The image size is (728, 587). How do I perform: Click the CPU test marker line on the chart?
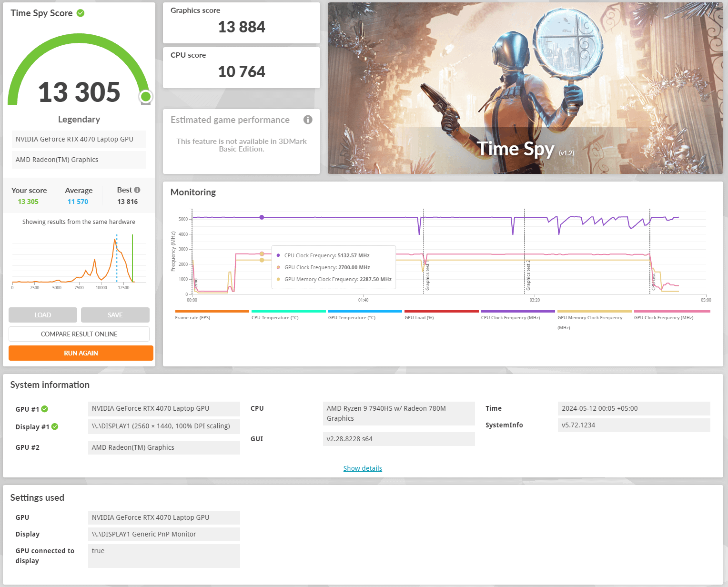coord(650,251)
